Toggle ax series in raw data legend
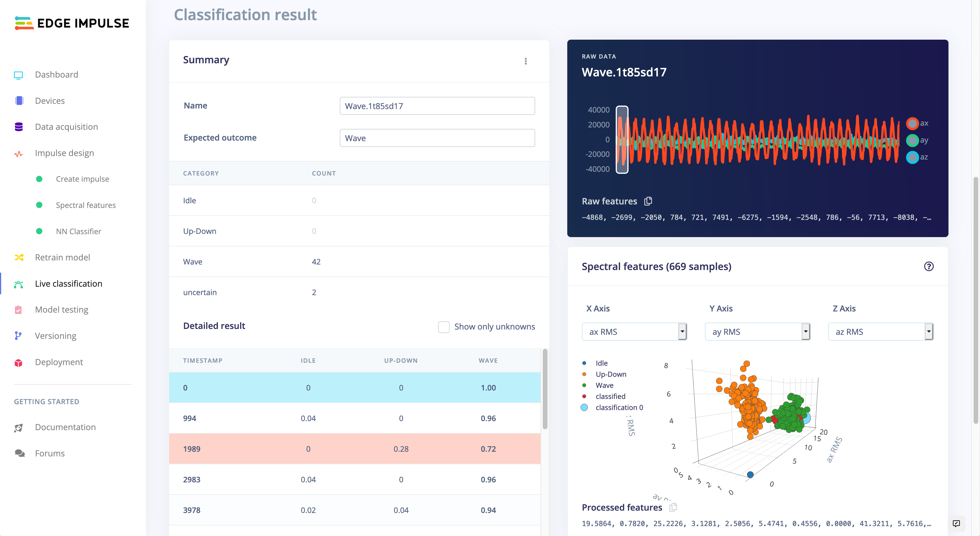The height and width of the screenshot is (536, 980). [912, 123]
